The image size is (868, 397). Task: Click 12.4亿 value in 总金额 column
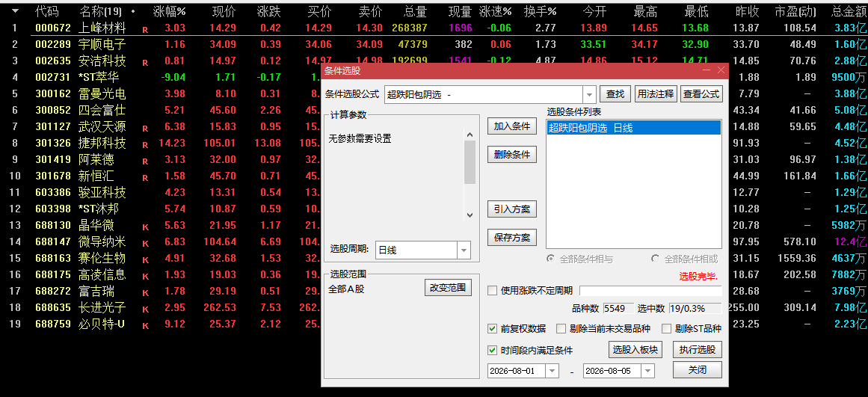(x=850, y=241)
